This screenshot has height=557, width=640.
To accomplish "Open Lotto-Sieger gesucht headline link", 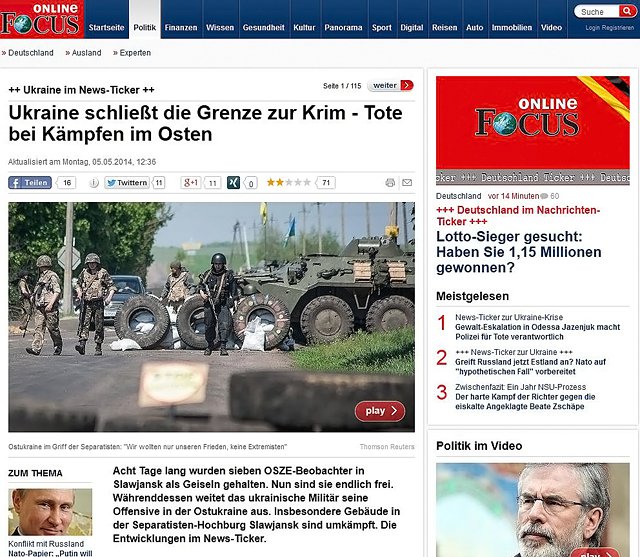I will click(518, 252).
